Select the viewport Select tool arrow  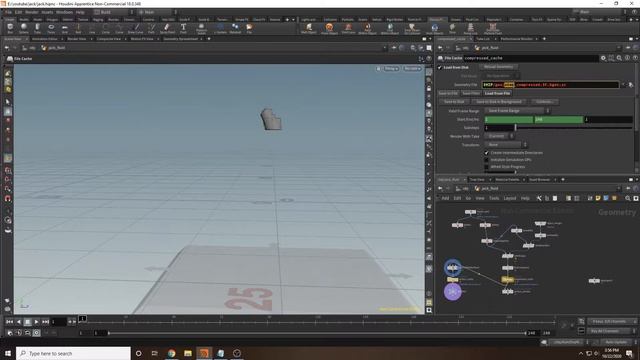(x=8, y=102)
